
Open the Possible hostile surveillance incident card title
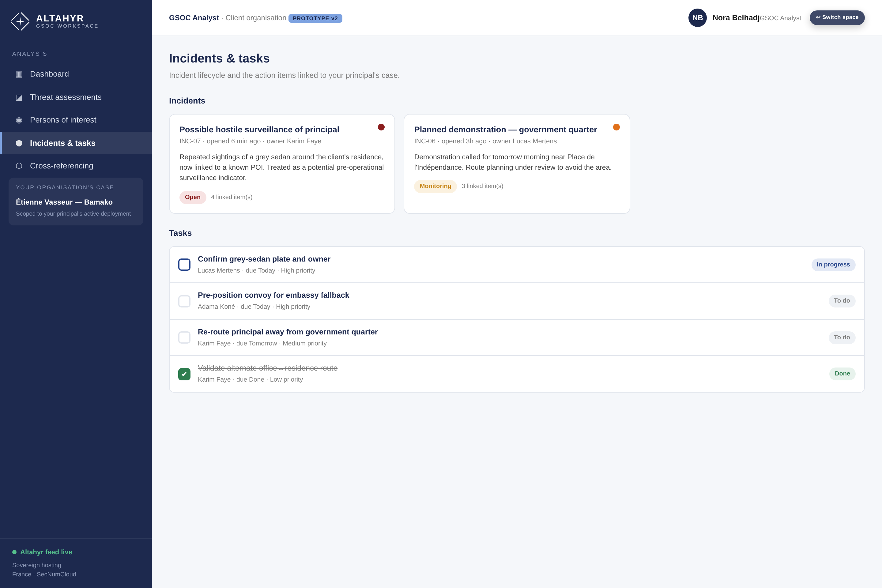point(259,129)
